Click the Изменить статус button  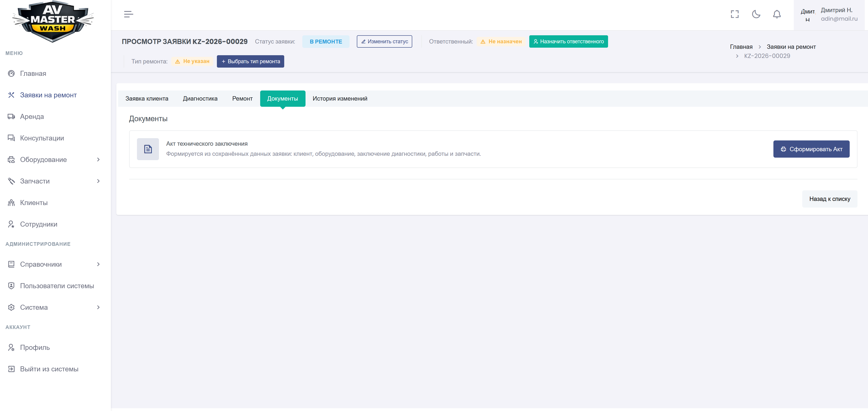click(385, 41)
